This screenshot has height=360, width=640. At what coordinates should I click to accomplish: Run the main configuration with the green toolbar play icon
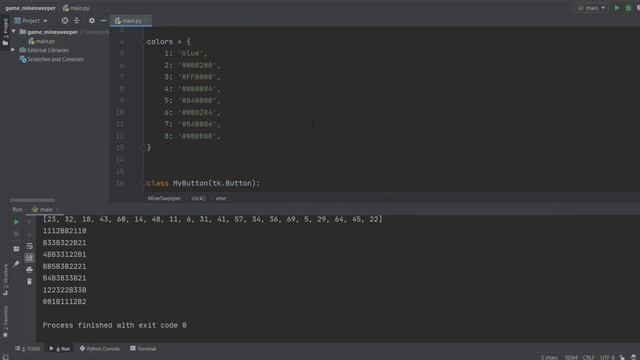616,8
